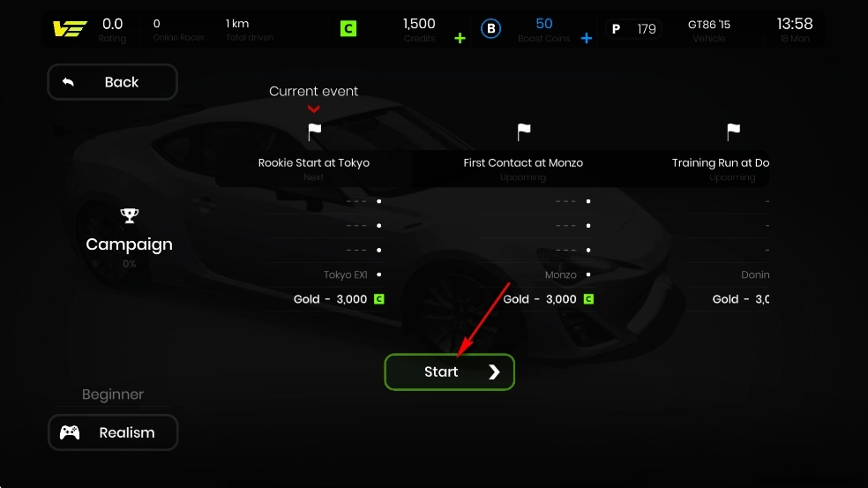Open the P 179 performance rating badge

point(634,29)
